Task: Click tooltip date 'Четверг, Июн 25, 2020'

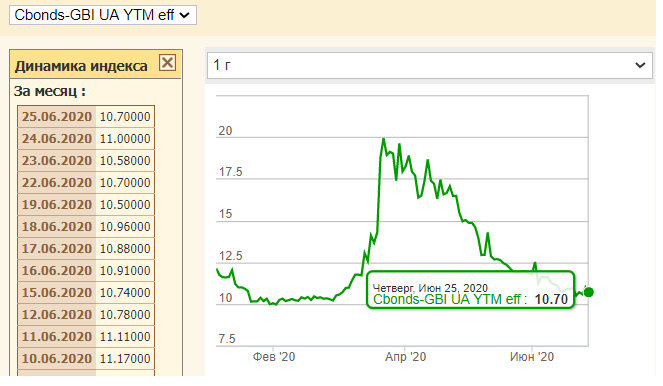Action: pos(430,288)
